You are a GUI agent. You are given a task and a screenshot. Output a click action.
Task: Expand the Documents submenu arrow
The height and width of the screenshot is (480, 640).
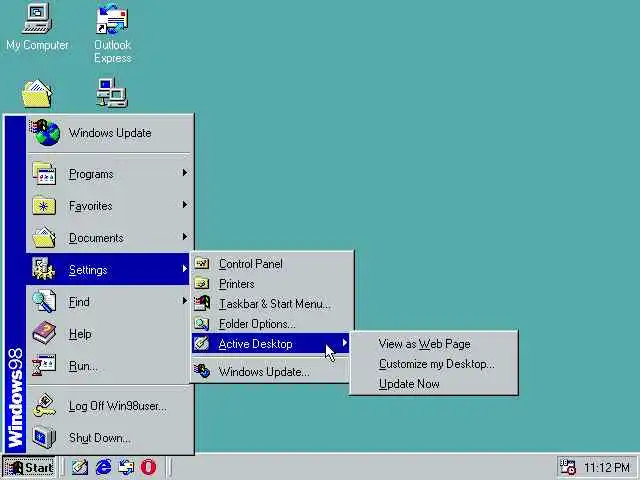pyautogui.click(x=185, y=237)
